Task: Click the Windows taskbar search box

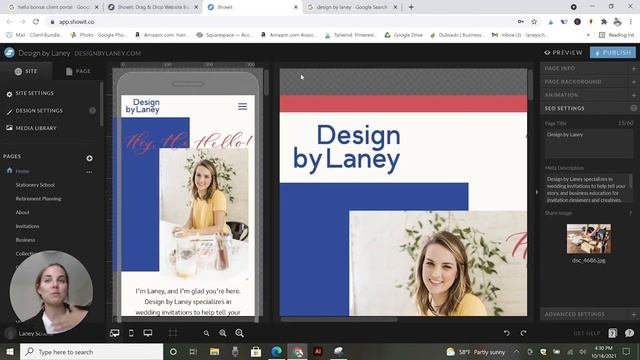Action: point(91,351)
